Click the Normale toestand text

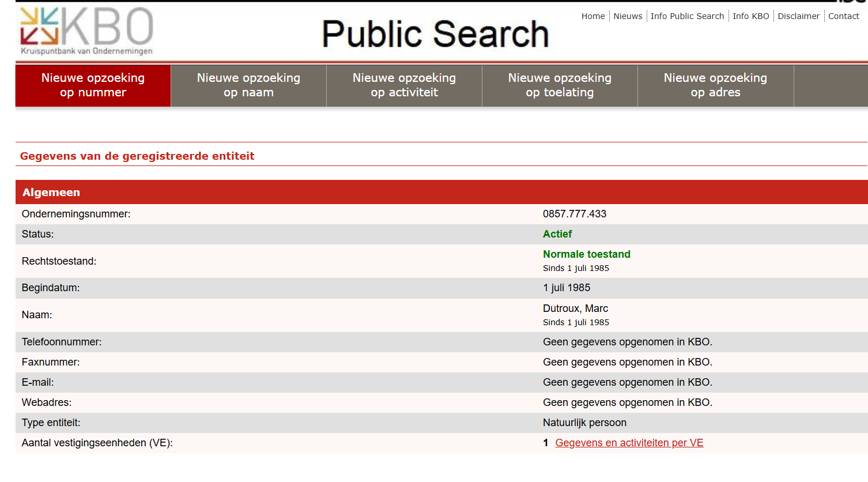point(587,254)
